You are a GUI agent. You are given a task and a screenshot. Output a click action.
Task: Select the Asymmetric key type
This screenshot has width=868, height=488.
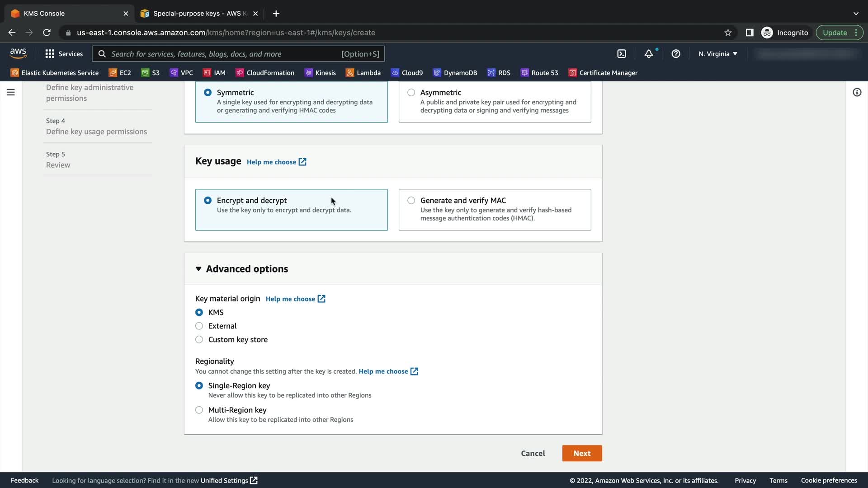pos(411,93)
